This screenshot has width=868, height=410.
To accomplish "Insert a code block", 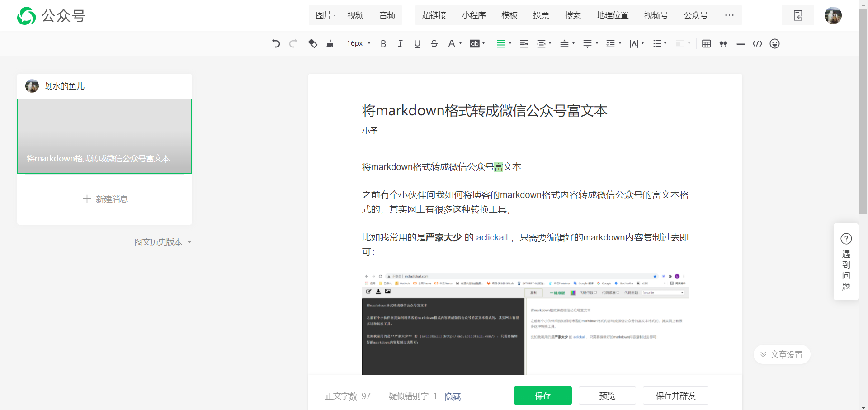I will [x=757, y=43].
